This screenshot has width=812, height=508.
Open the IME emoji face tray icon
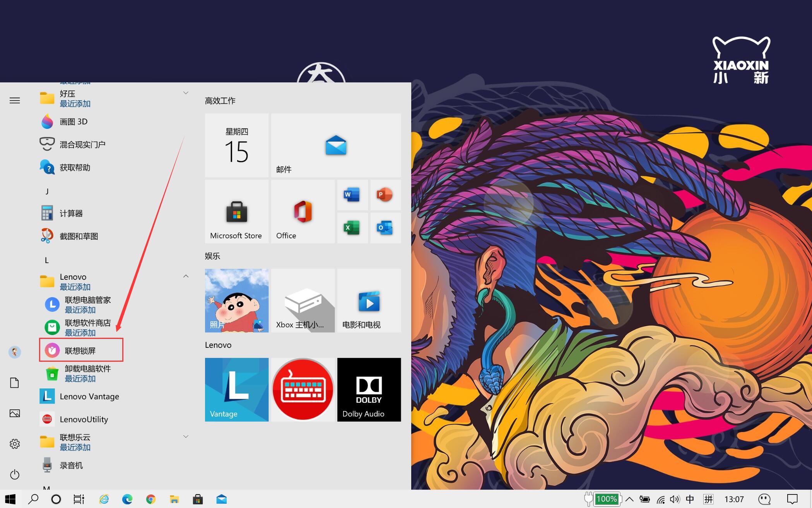point(764,499)
